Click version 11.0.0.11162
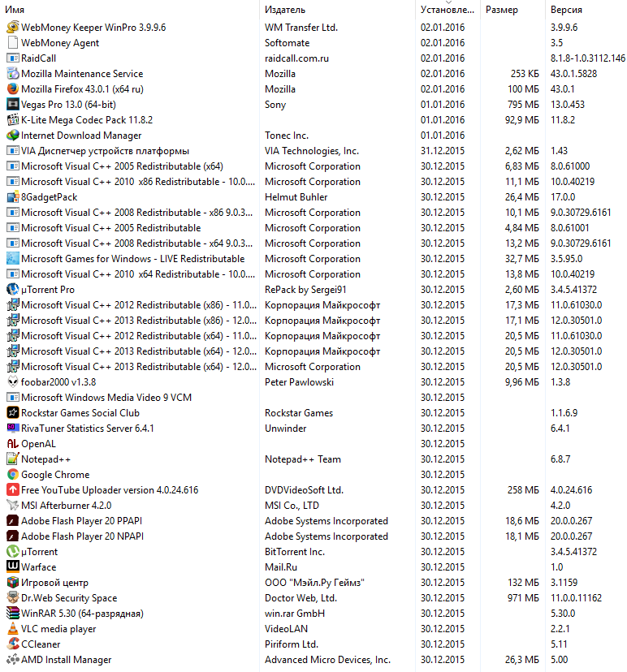The width and height of the screenshot is (627, 672). (577, 598)
